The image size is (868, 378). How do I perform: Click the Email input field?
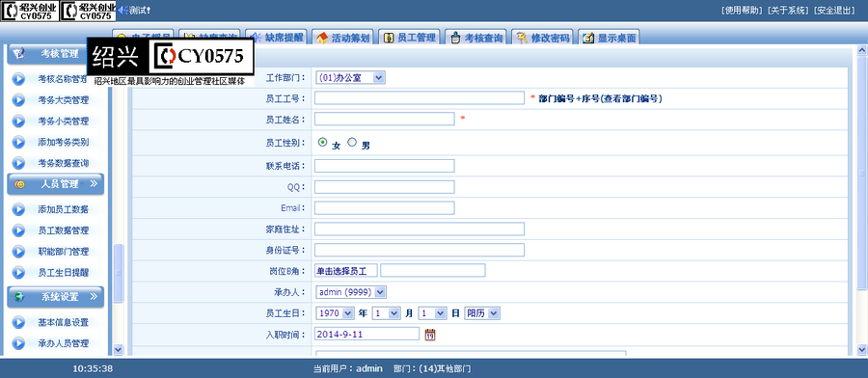click(x=384, y=208)
